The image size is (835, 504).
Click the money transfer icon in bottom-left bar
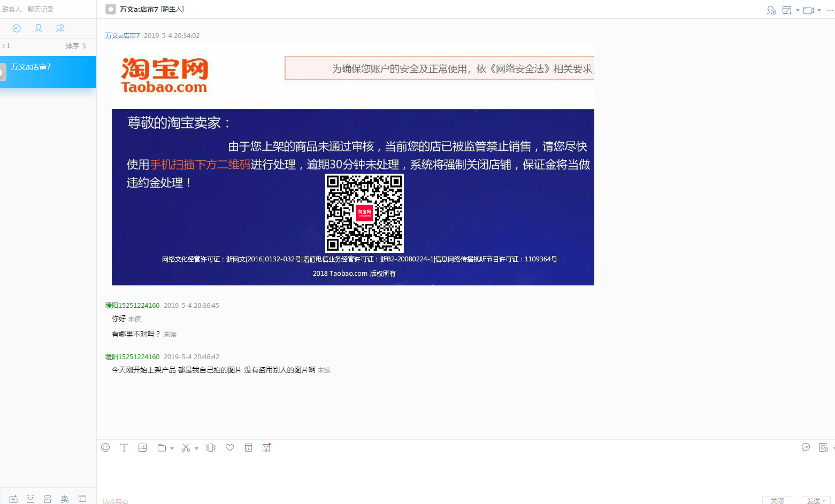click(13, 499)
